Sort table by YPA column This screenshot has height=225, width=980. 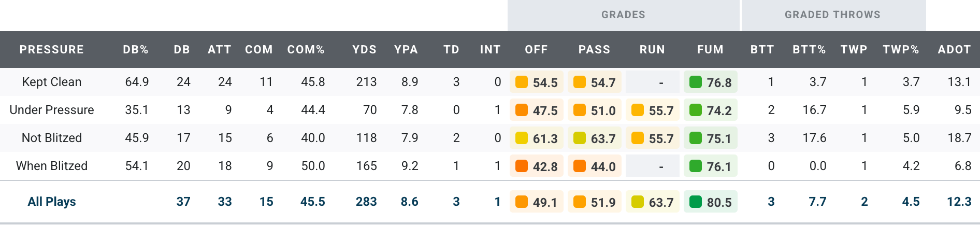406,50
